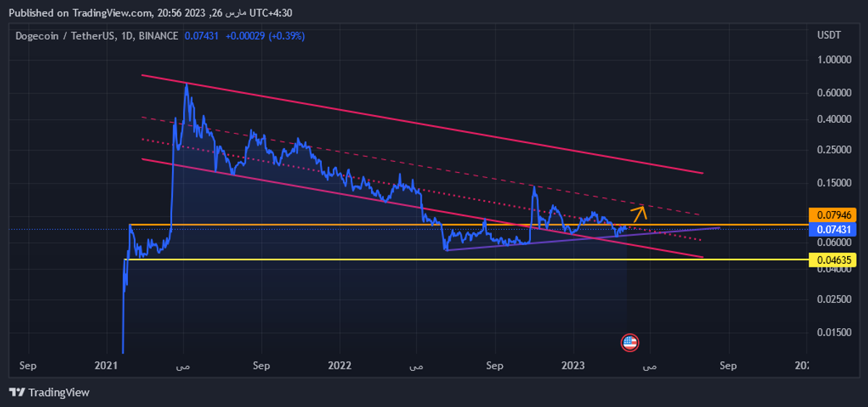Click the 1.00000 price scale label

tap(834, 60)
